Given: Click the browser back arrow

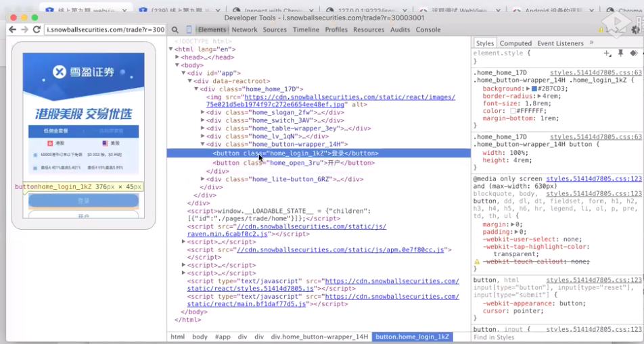Looking at the screenshot, I should [x=12, y=30].
